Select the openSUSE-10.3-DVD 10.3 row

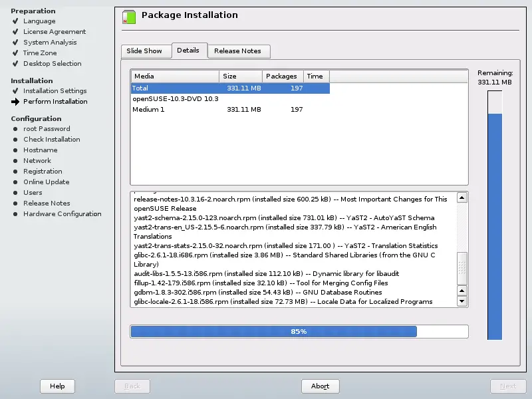point(230,98)
